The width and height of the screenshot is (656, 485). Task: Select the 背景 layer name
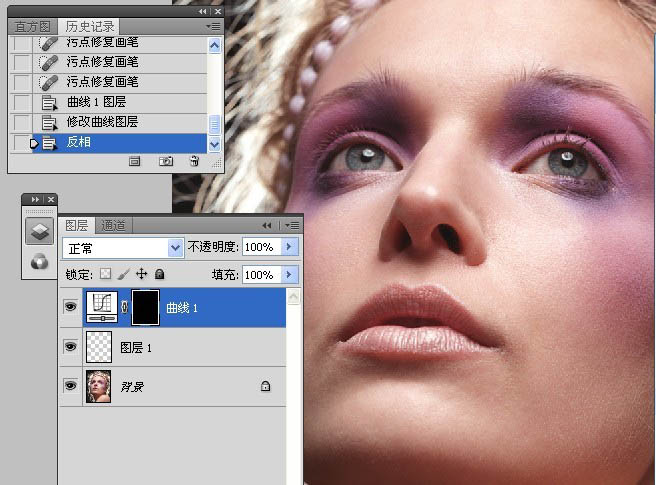pyautogui.click(x=132, y=387)
